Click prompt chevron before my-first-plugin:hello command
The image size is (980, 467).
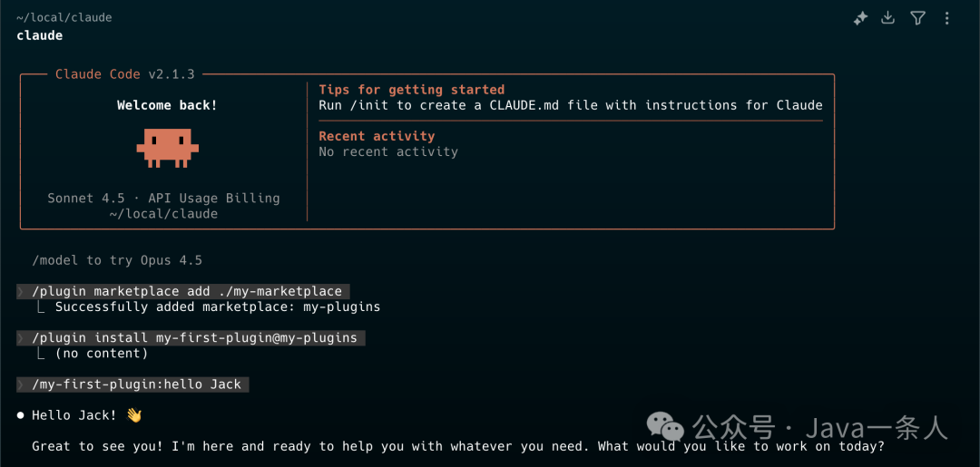(20, 384)
